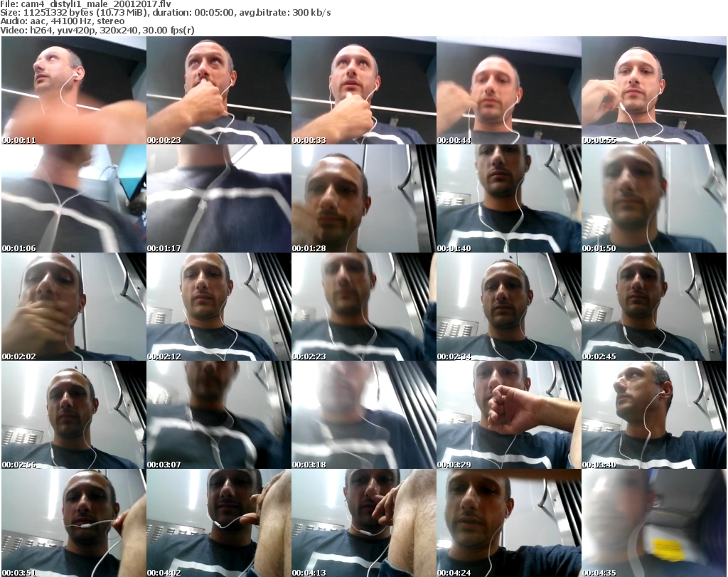Click the Video h264 yuv420p info line
This screenshot has width=728, height=577.
coord(97,30)
